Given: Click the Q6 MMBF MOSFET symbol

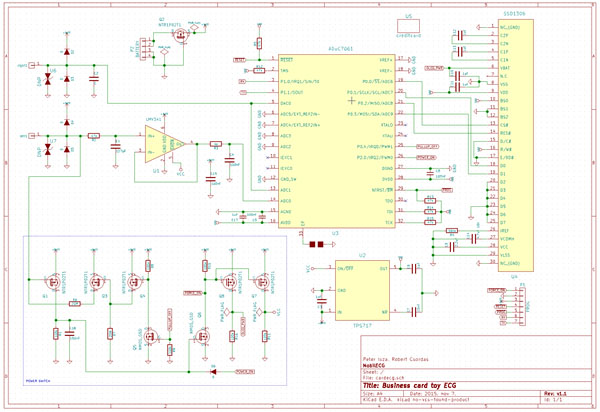Looking at the screenshot, I should [202, 337].
